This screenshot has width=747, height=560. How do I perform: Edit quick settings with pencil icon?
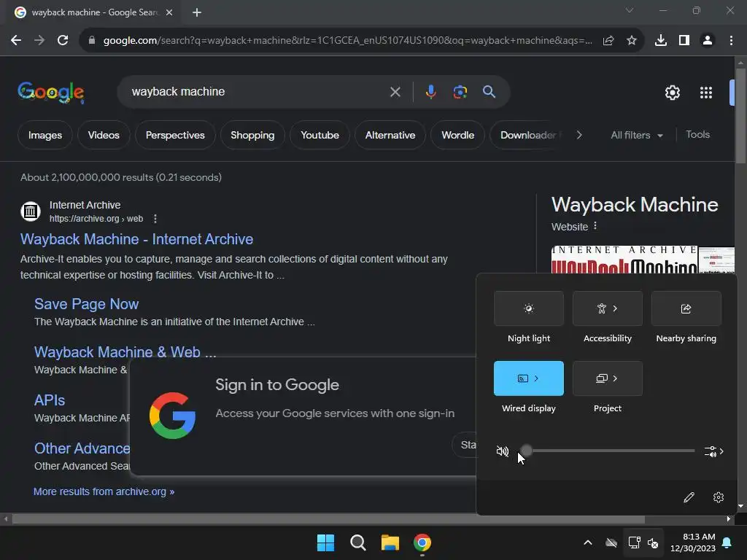point(689,497)
